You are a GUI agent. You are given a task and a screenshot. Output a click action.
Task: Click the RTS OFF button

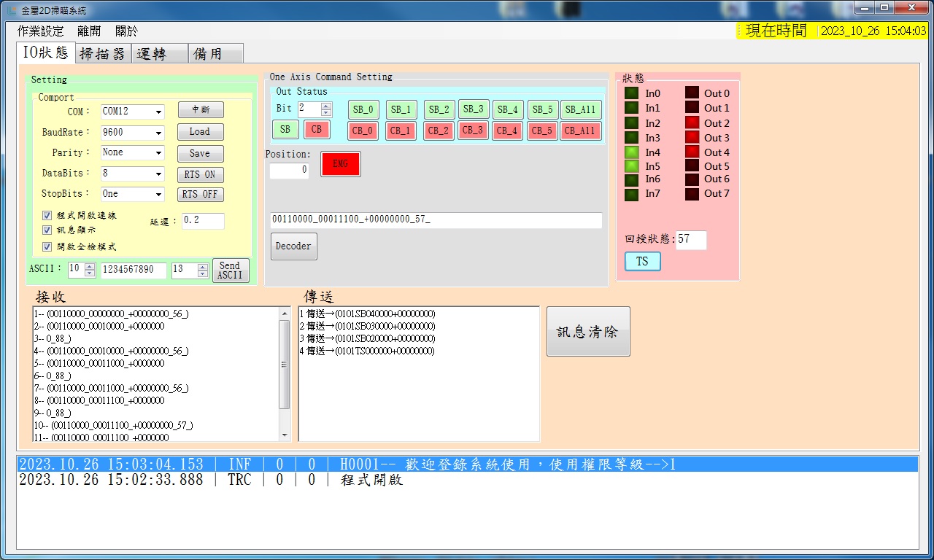(x=201, y=195)
